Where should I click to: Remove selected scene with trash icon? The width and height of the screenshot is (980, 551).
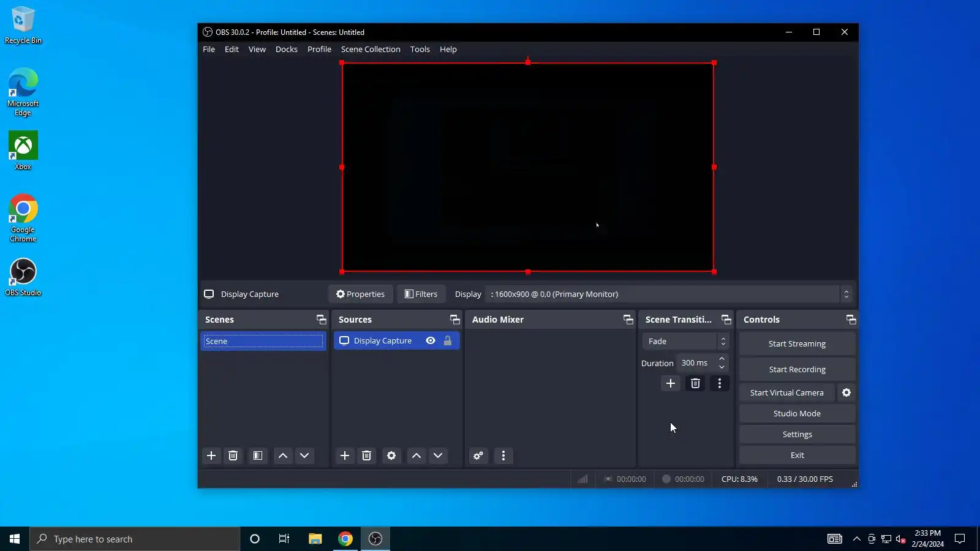click(x=233, y=455)
